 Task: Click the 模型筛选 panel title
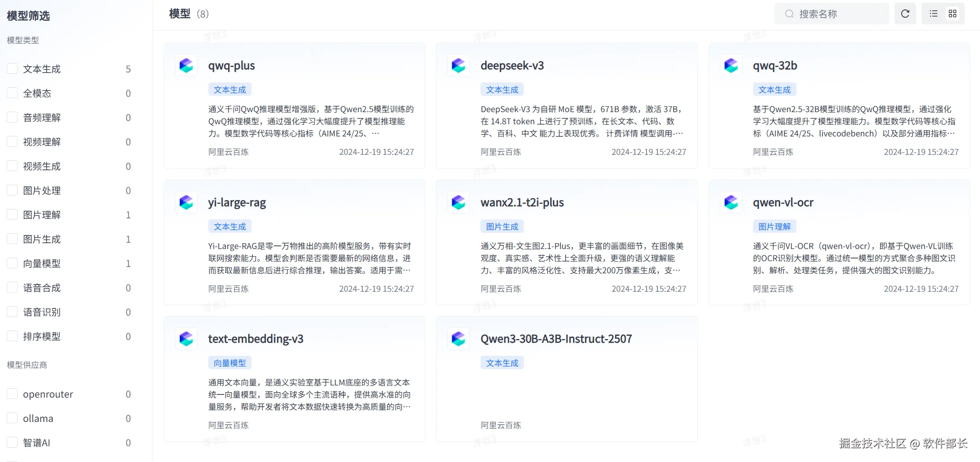click(x=28, y=16)
